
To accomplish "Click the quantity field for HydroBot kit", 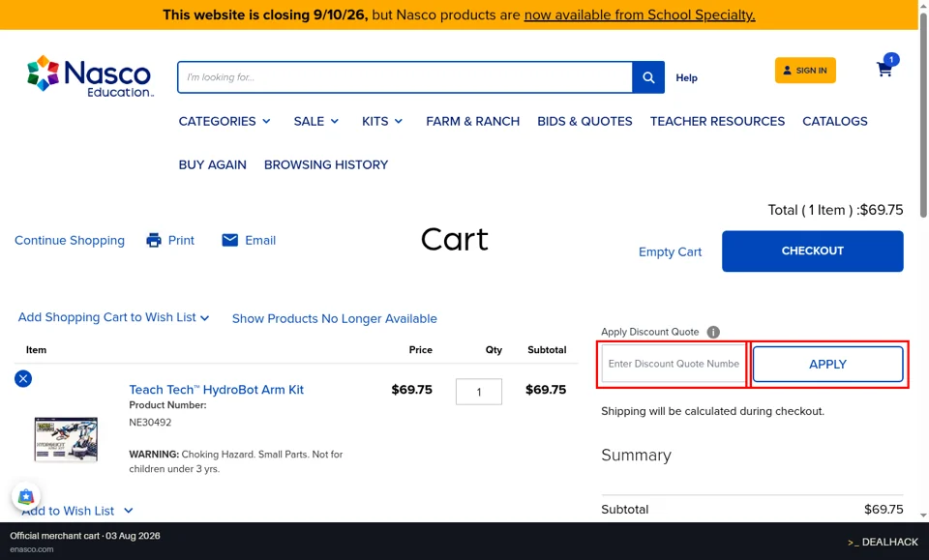I will [479, 392].
